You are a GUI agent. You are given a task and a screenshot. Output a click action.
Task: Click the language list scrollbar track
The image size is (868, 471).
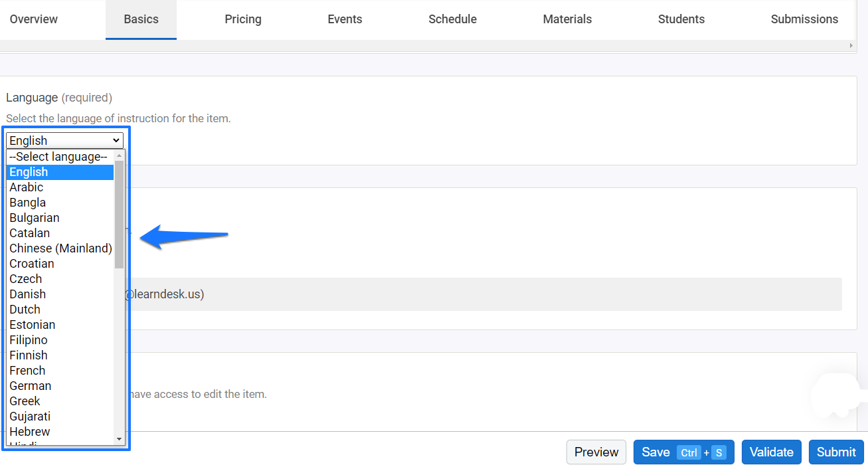tap(120, 332)
